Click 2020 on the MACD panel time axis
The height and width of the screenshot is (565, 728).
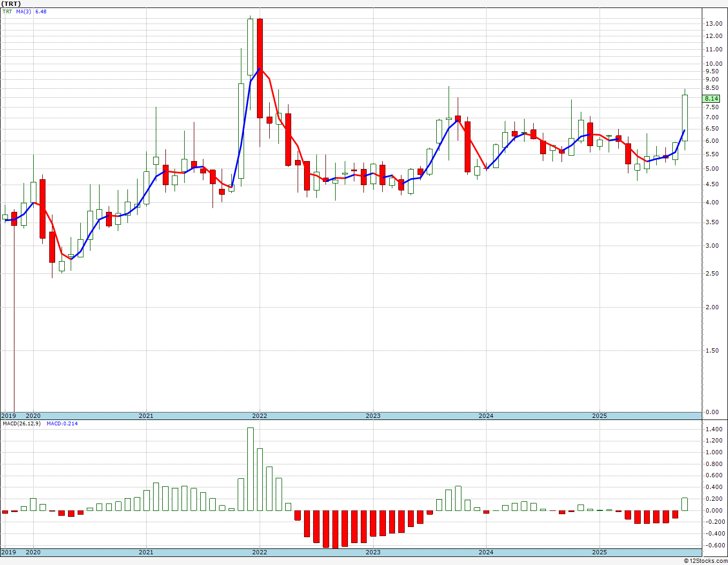[33, 552]
